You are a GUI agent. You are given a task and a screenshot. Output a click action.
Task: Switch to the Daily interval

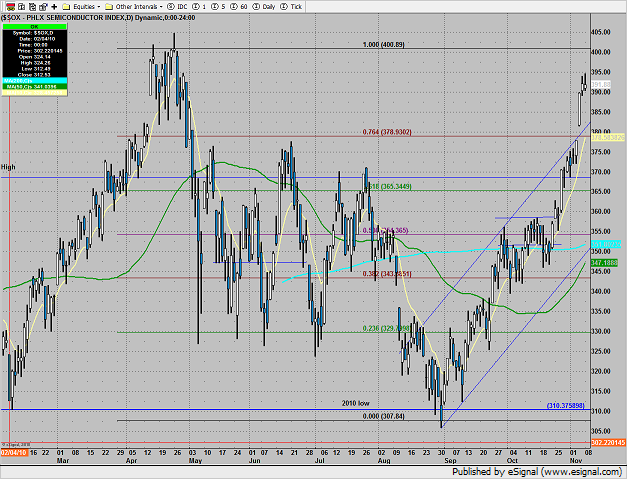click(x=264, y=7)
